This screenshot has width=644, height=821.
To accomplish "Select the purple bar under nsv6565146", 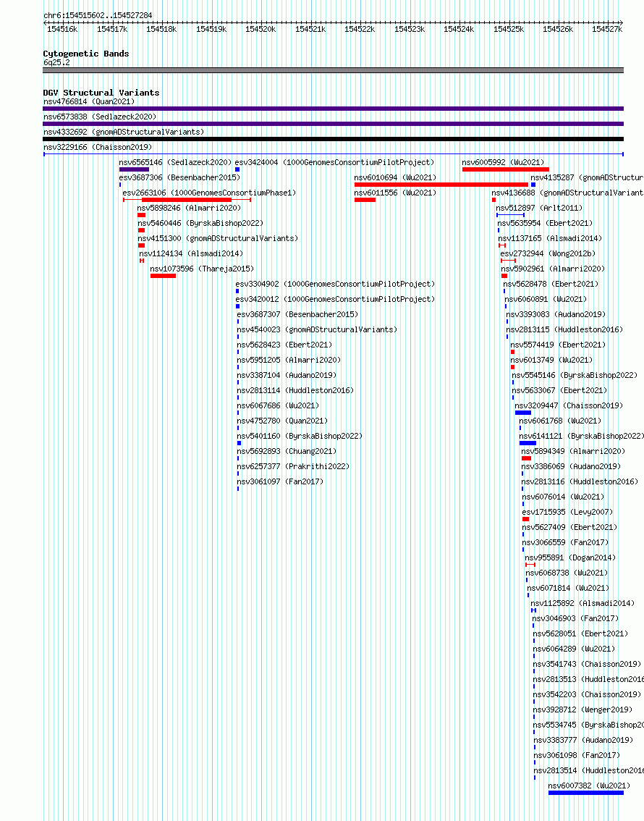I will [x=134, y=169].
